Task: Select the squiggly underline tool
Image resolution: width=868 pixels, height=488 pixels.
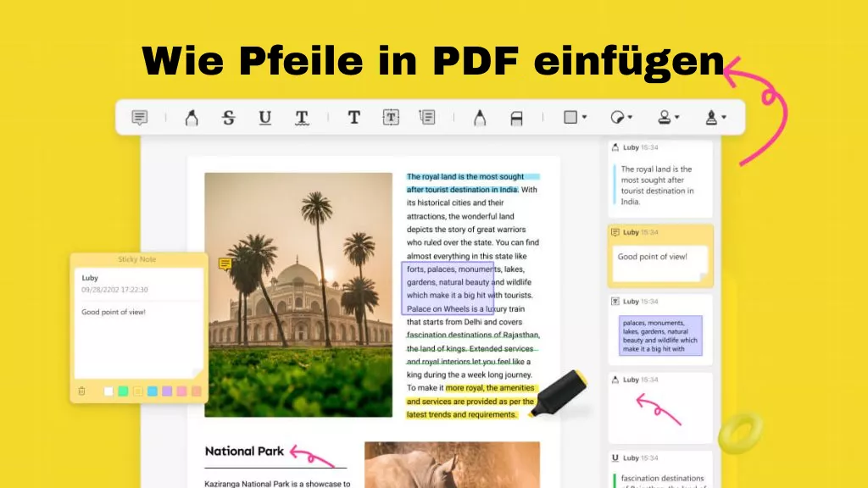Action: (x=302, y=117)
